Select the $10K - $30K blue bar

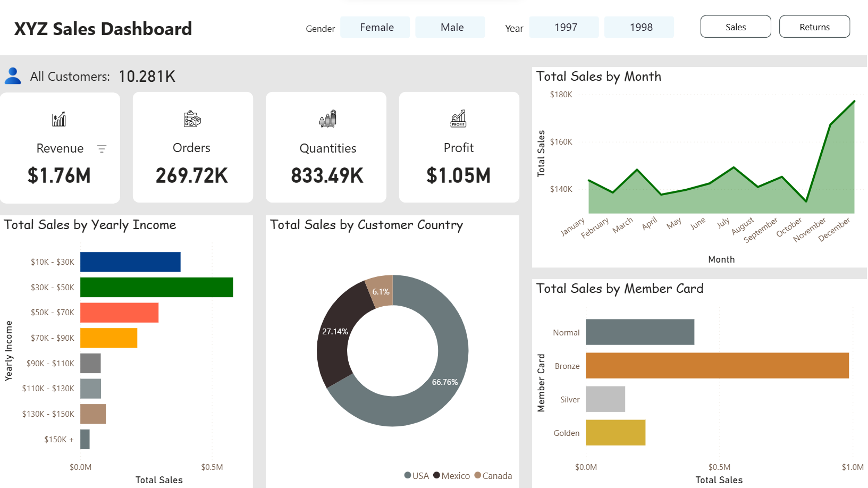(x=130, y=262)
